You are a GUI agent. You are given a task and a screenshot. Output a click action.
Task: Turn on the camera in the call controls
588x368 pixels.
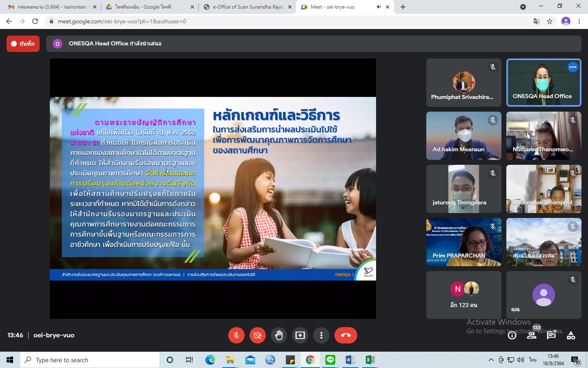tap(257, 335)
